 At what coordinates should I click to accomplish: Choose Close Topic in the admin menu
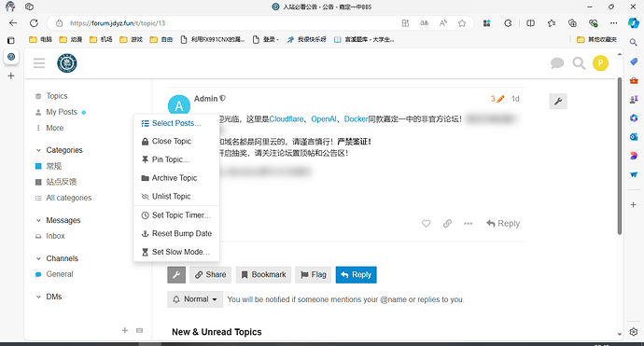(176, 141)
